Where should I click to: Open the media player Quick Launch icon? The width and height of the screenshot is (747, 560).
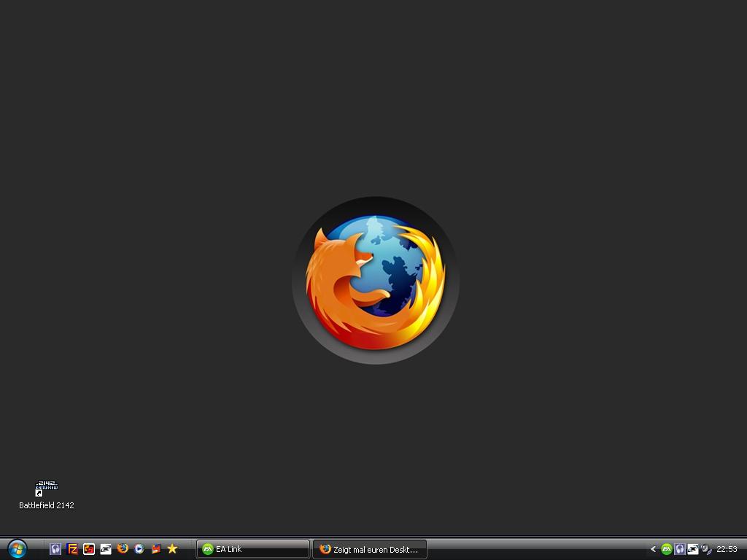[x=139, y=549]
